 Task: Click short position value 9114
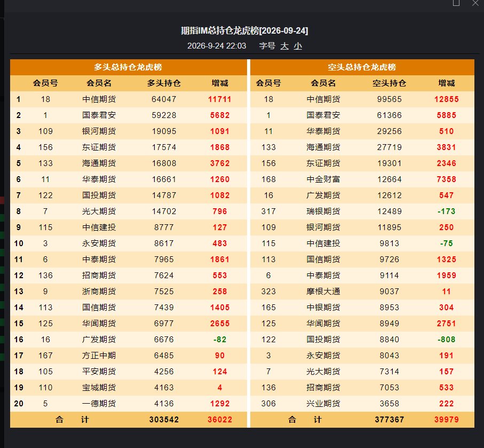pyautogui.click(x=389, y=276)
